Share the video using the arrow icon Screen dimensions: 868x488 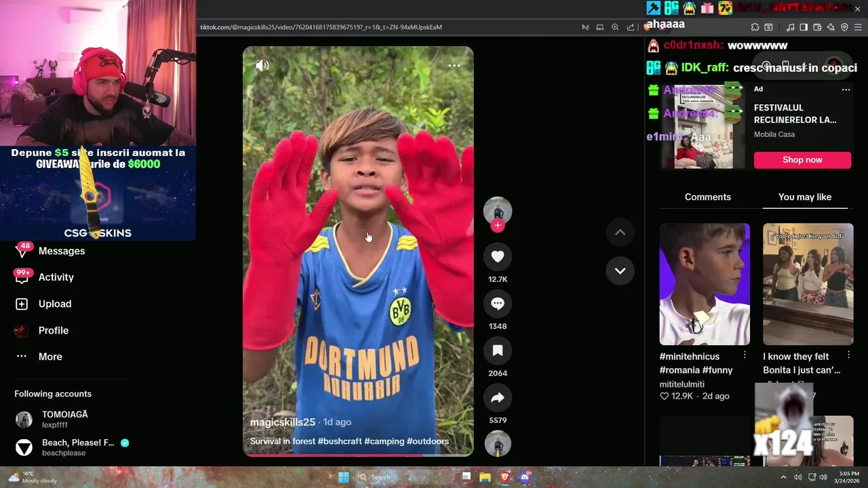pyautogui.click(x=498, y=398)
